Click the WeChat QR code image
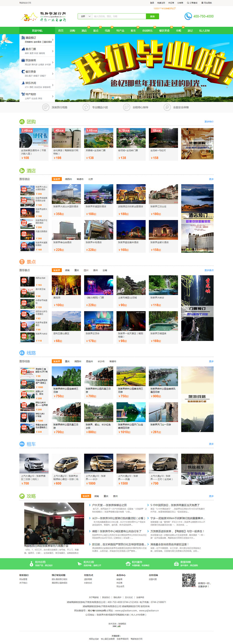The image size is (233, 644). point(189,580)
